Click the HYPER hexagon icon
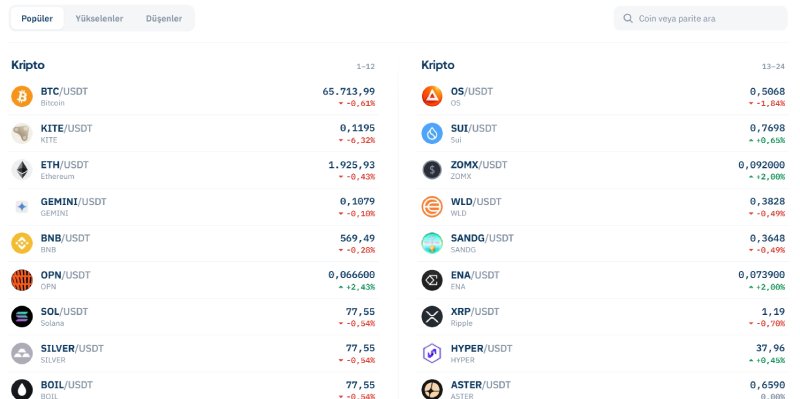Image resolution: width=800 pixels, height=399 pixels. (432, 354)
